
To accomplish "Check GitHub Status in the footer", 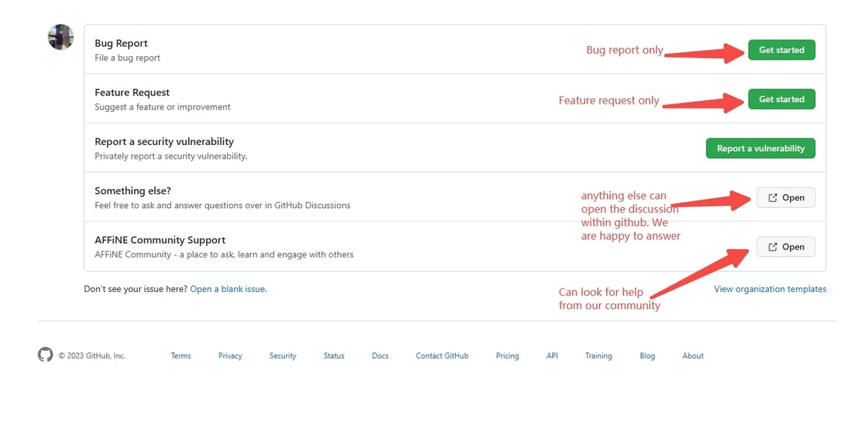I will (x=334, y=356).
